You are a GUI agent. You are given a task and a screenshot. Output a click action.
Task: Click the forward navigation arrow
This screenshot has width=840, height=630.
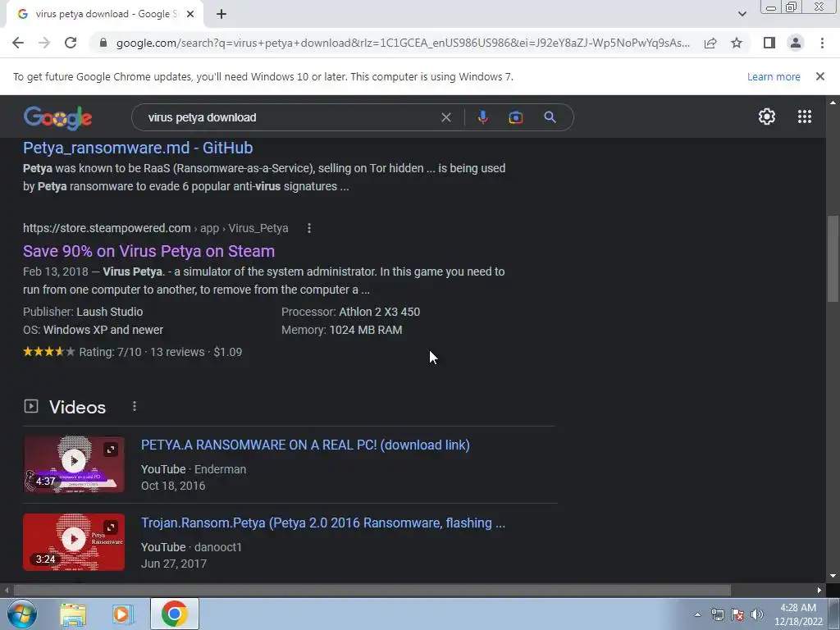click(x=44, y=43)
